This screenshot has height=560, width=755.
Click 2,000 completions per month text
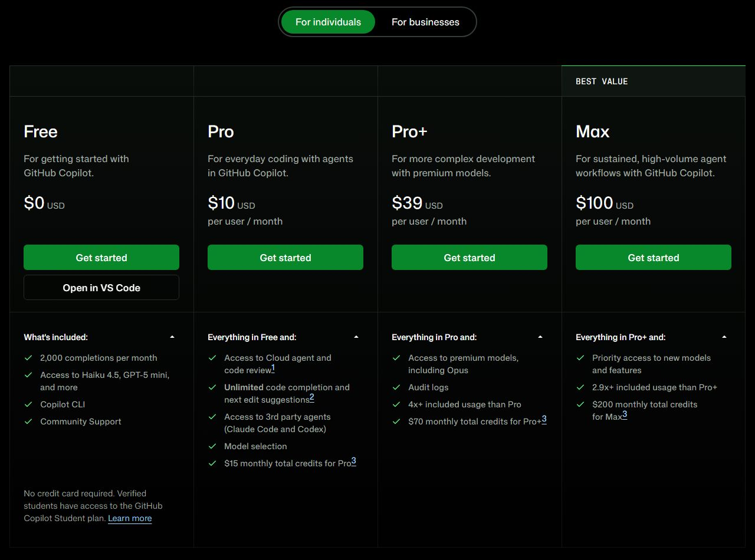click(99, 358)
